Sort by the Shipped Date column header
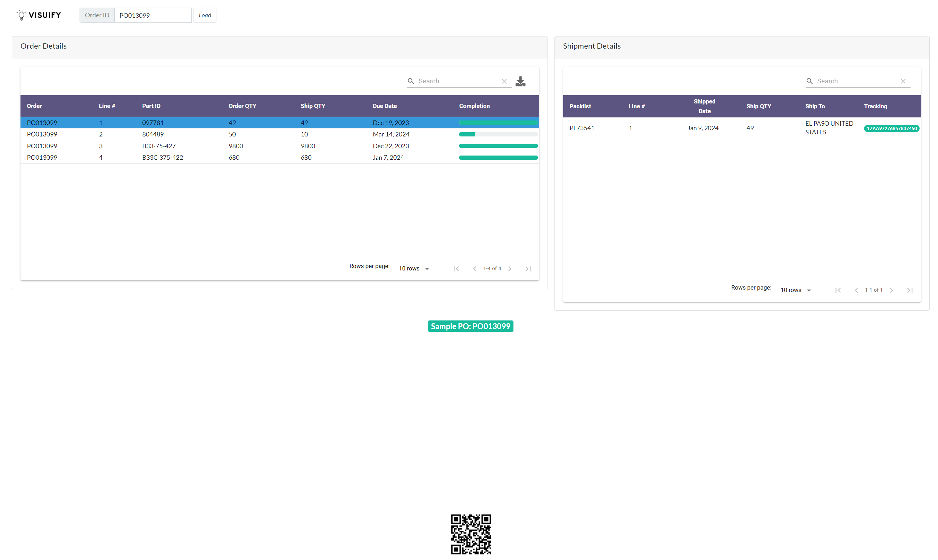The height and width of the screenshot is (560, 938). coord(704,107)
